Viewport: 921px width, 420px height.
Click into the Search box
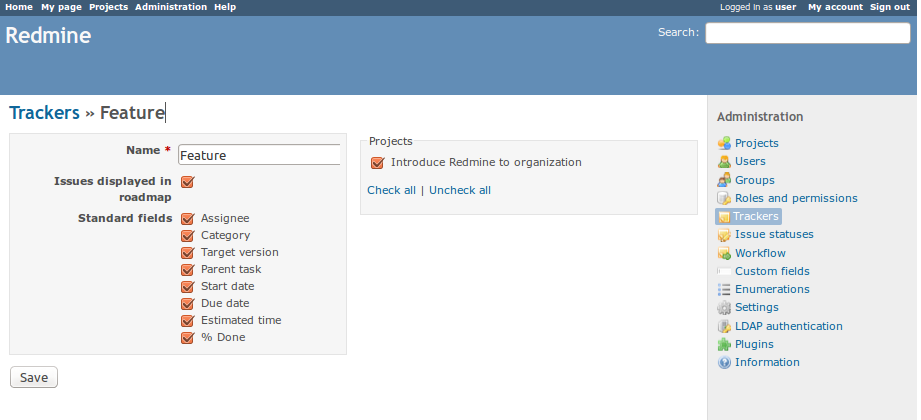(807, 33)
